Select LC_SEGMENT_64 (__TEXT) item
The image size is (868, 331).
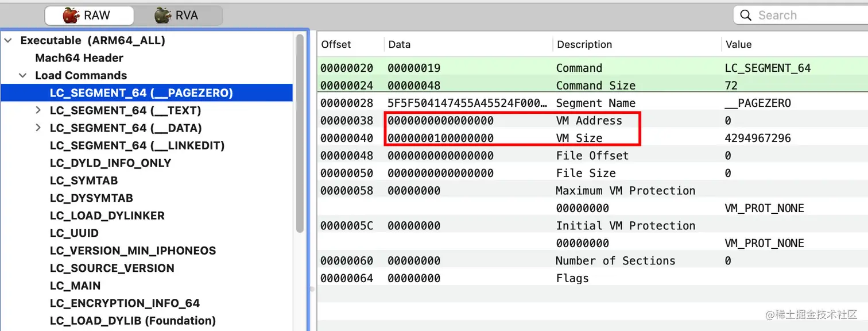pyautogui.click(x=125, y=110)
